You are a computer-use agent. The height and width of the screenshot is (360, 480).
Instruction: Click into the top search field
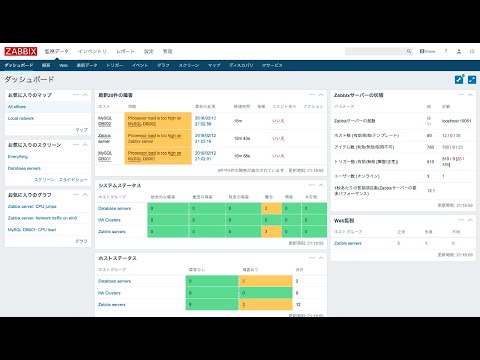pos(375,51)
